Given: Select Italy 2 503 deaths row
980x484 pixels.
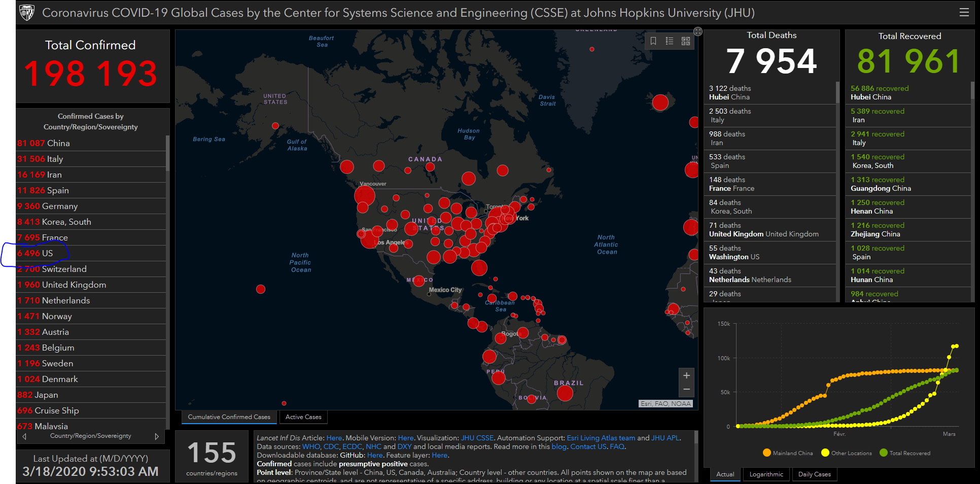Looking at the screenshot, I should pyautogui.click(x=769, y=115).
